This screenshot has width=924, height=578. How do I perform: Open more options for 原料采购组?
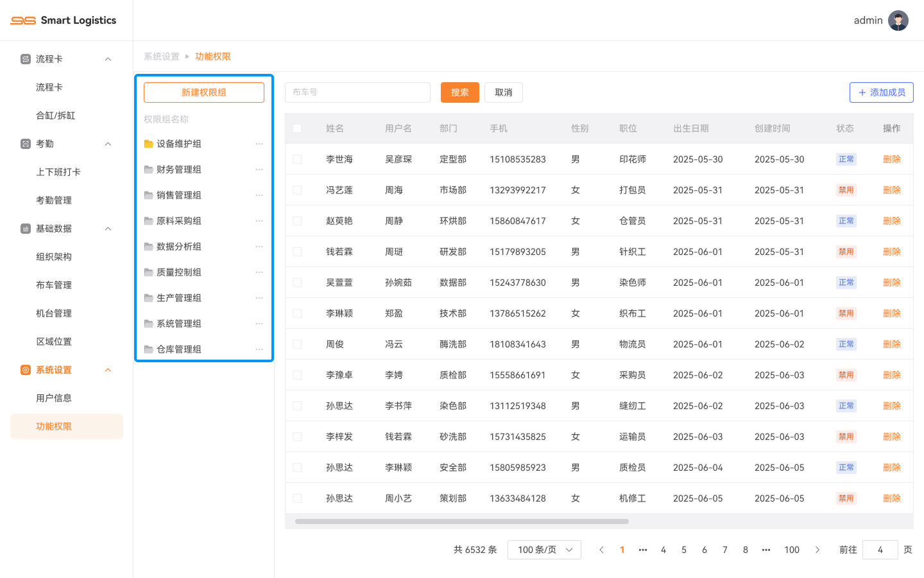259,221
